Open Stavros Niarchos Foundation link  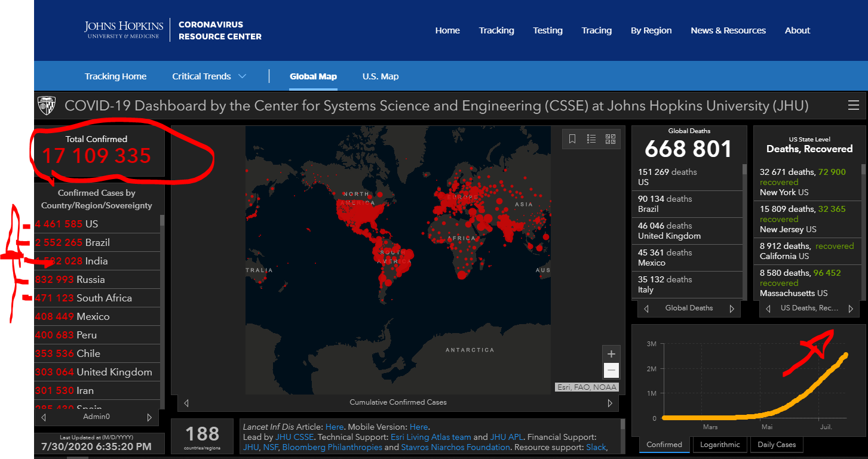pyautogui.click(x=456, y=447)
